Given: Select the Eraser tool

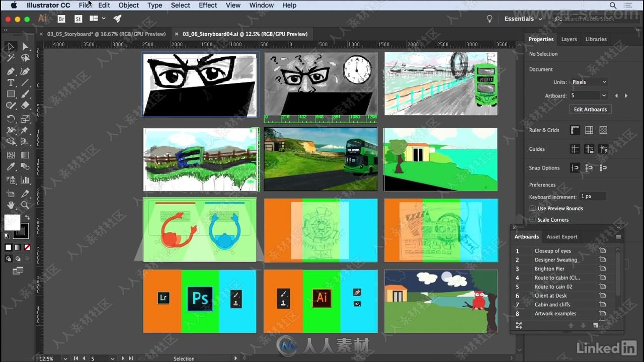Looking at the screenshot, I should pyautogui.click(x=25, y=106).
